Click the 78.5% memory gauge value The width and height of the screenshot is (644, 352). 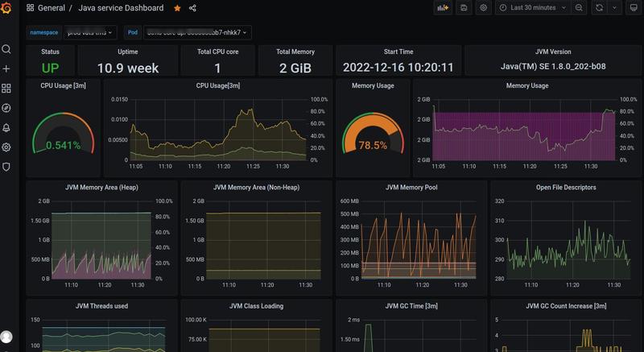[373, 146]
